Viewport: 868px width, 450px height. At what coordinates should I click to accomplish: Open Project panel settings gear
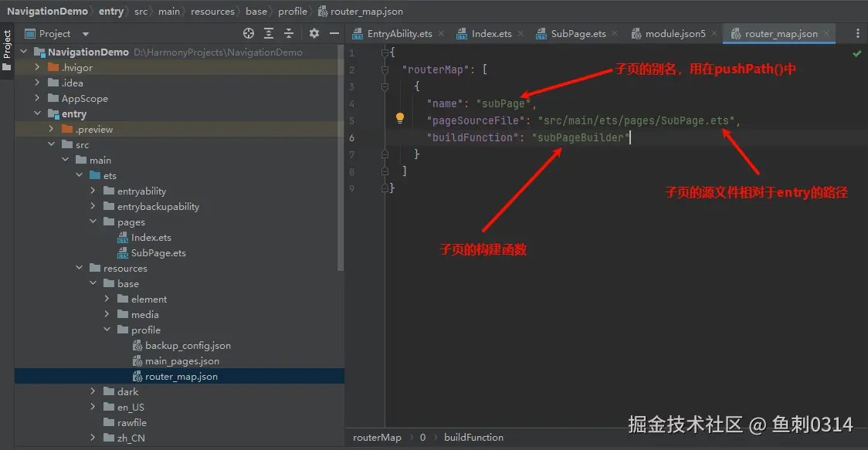314,33
